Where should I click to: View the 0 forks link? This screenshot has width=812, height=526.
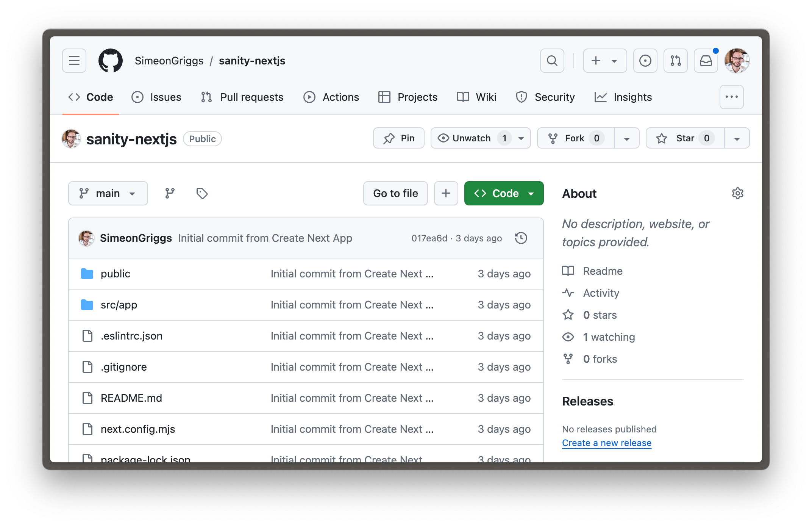point(590,359)
